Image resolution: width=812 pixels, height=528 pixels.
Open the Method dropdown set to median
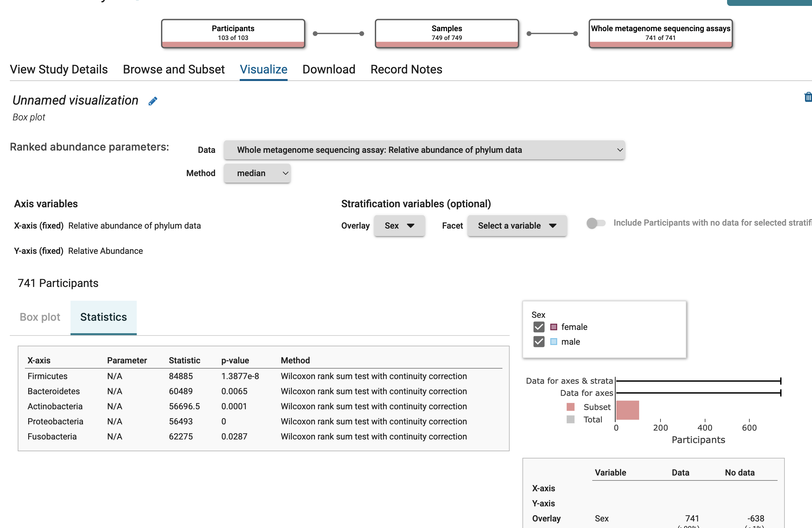[x=257, y=173]
